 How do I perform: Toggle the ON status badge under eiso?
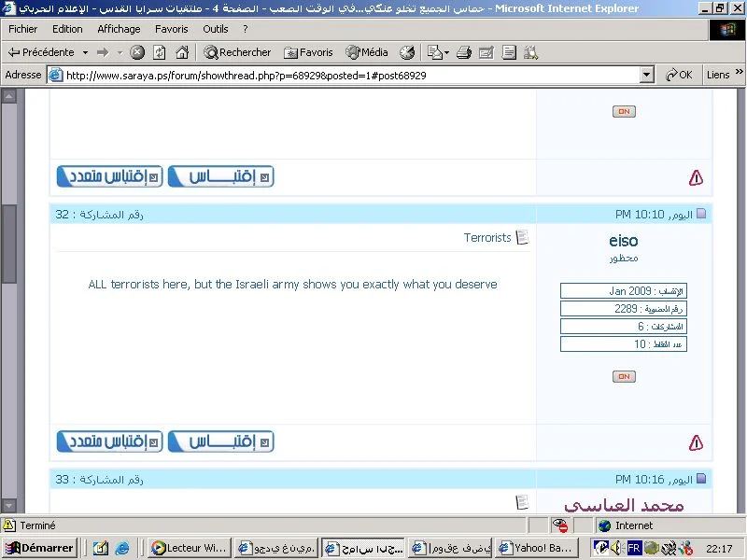coord(624,376)
